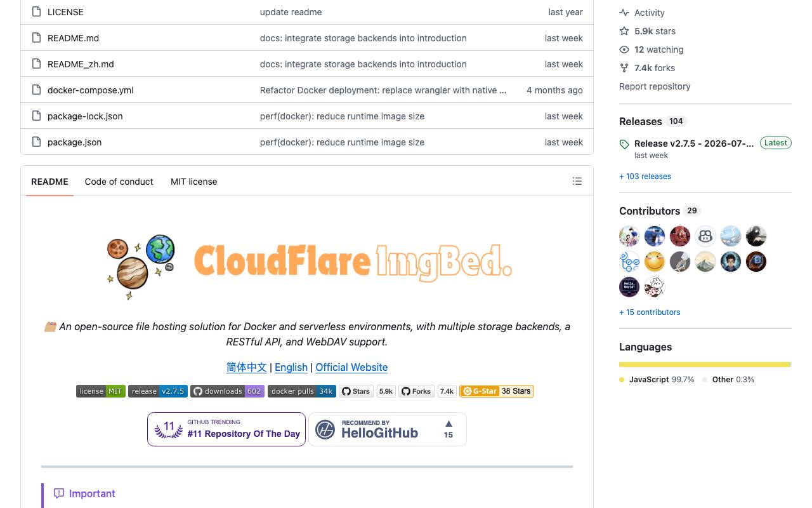Switch to the README tab
The width and height of the screenshot is (812, 508).
pyautogui.click(x=49, y=182)
